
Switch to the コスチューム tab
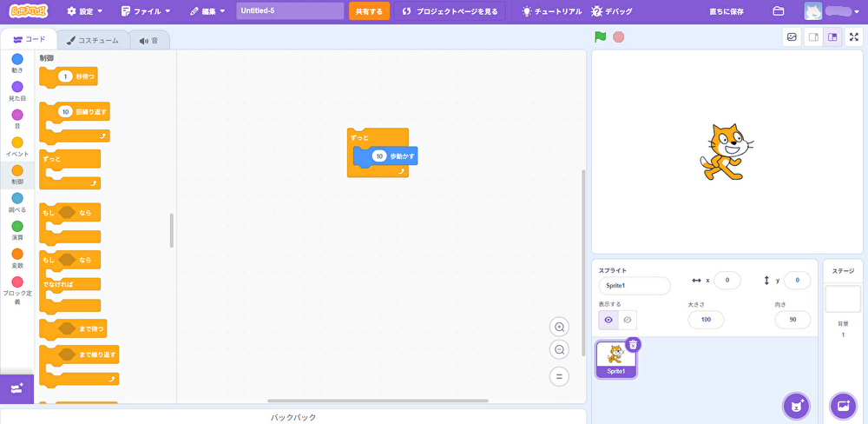click(93, 41)
